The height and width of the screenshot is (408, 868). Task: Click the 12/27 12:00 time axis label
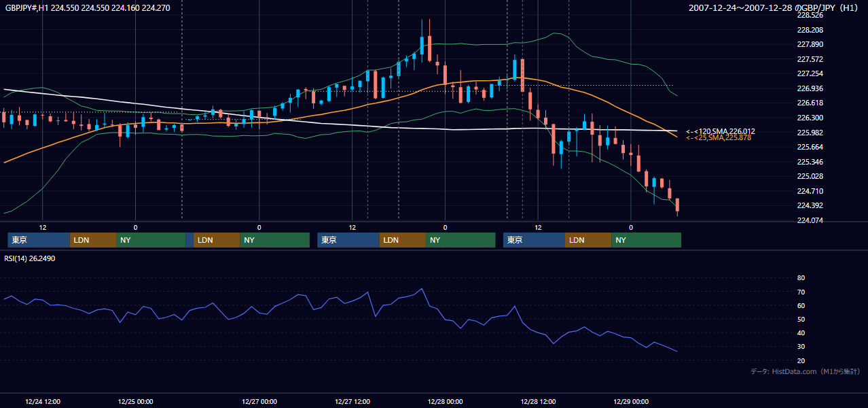point(352,402)
